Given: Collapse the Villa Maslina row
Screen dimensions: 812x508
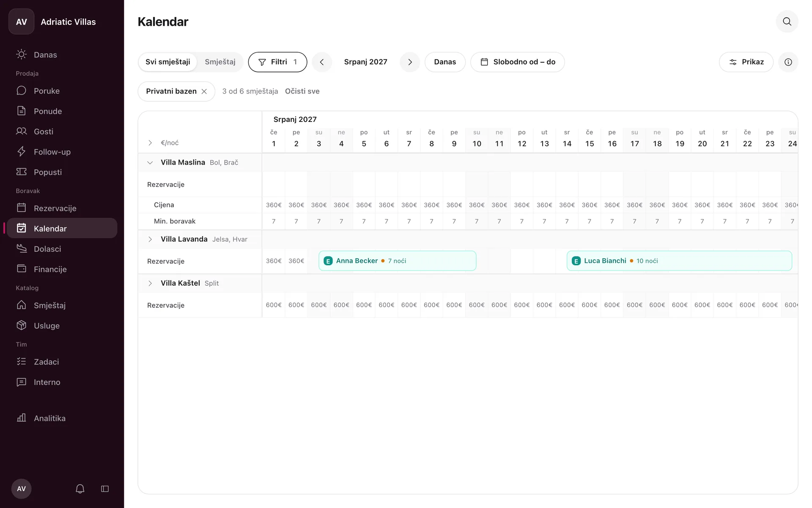Looking at the screenshot, I should point(150,163).
